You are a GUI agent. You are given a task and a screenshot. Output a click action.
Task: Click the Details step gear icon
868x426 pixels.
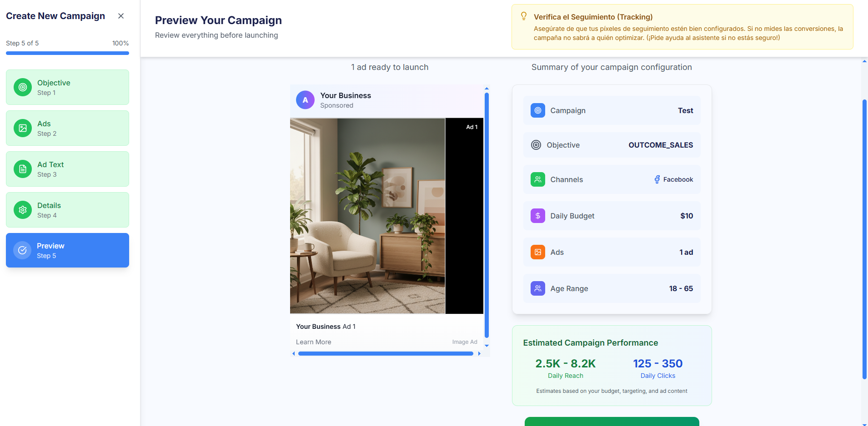23,210
